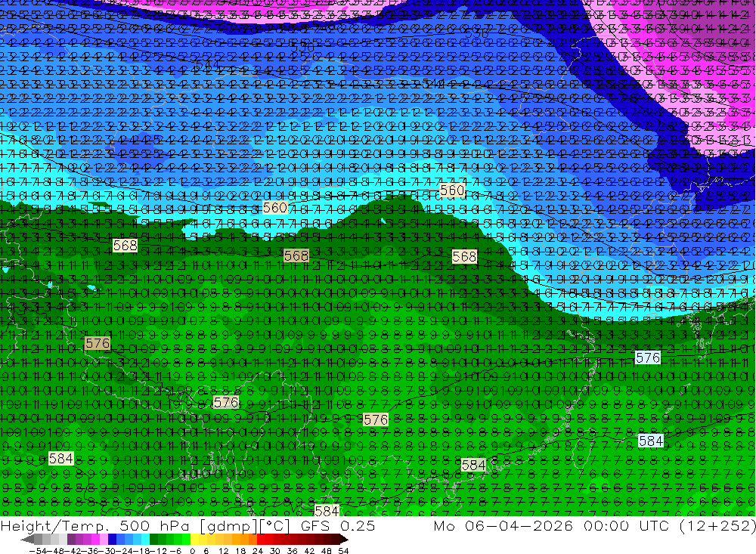The image size is (756, 554).
Task: Select the dark blue -30 legend swatch
Action: (x=113, y=540)
